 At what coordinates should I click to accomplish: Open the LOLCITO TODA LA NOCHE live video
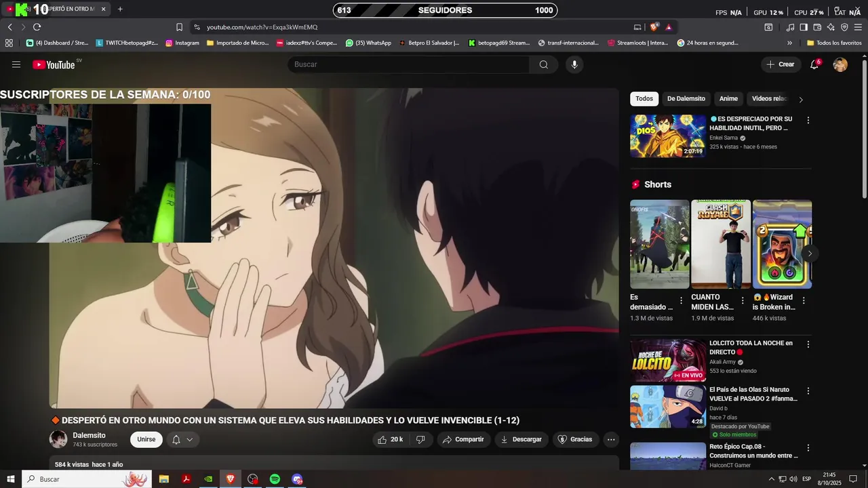pos(668,361)
